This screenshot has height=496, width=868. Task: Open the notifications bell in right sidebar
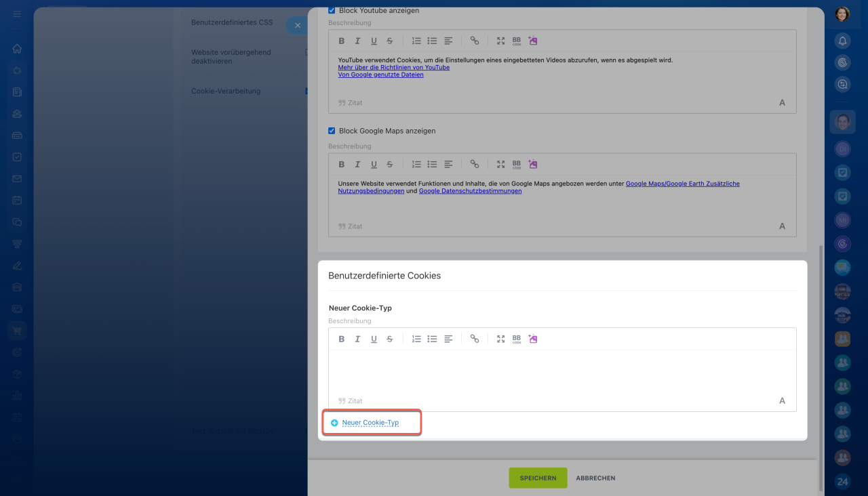tap(842, 41)
